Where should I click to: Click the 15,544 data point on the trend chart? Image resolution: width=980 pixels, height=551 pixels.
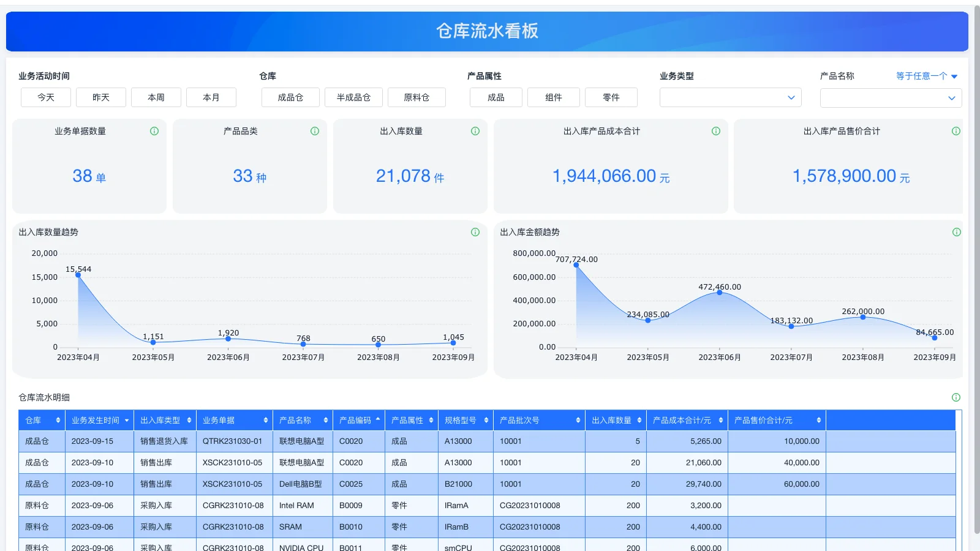point(78,275)
